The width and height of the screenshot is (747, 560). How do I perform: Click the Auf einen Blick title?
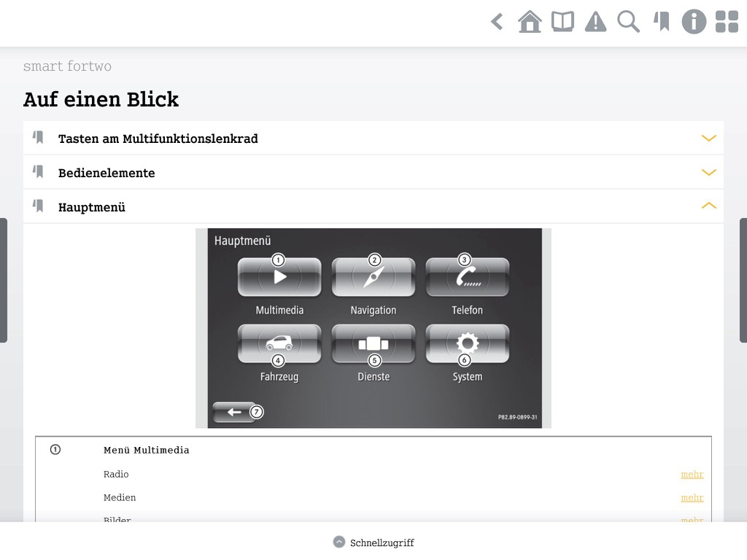pos(101,99)
